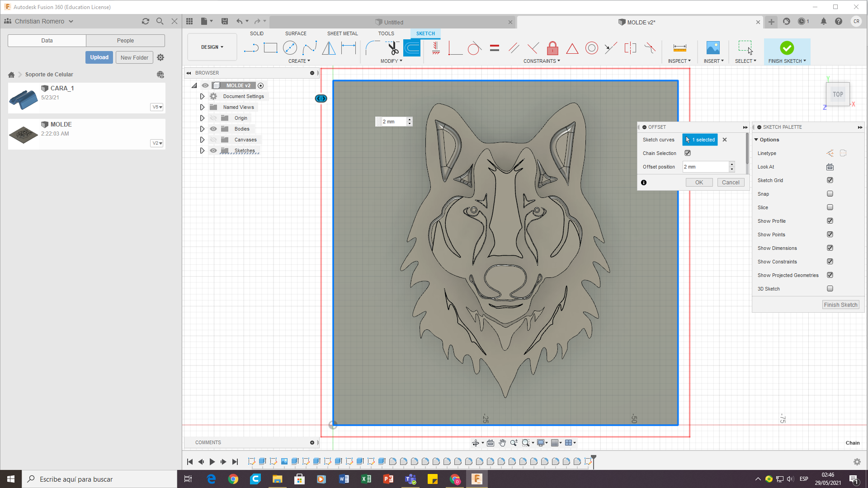Click the Look At icon in Sketch Palette
Screen dimensions: 868x488
830,167
